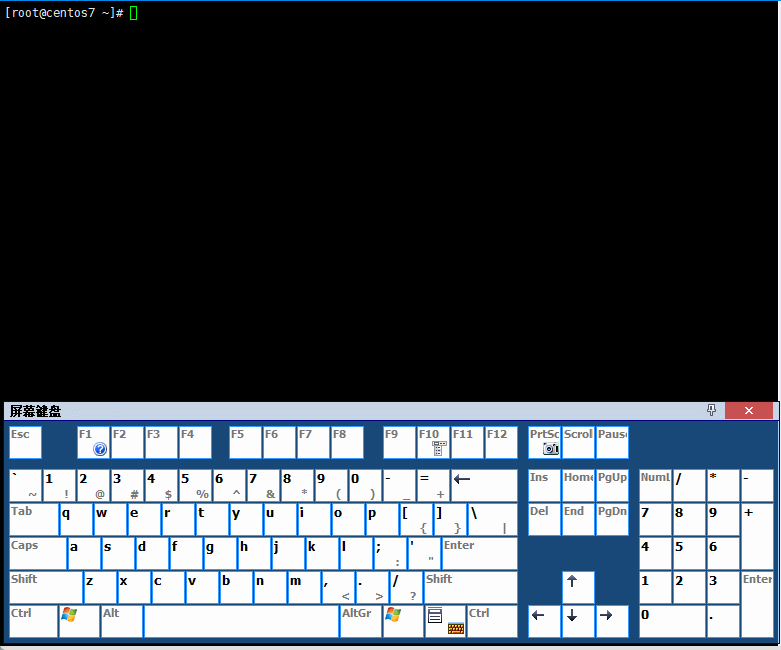Click the F10 menu key
This screenshot has height=650, width=781.
(x=433, y=442)
